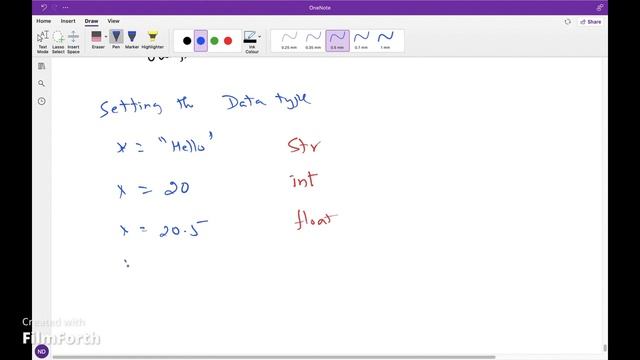
Task: Switch to the Home tab
Action: 44,21
